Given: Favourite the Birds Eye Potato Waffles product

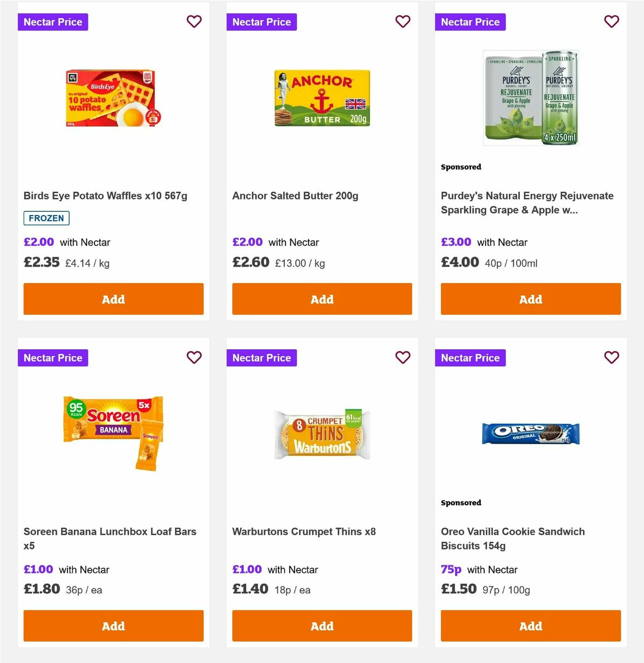Looking at the screenshot, I should [194, 21].
